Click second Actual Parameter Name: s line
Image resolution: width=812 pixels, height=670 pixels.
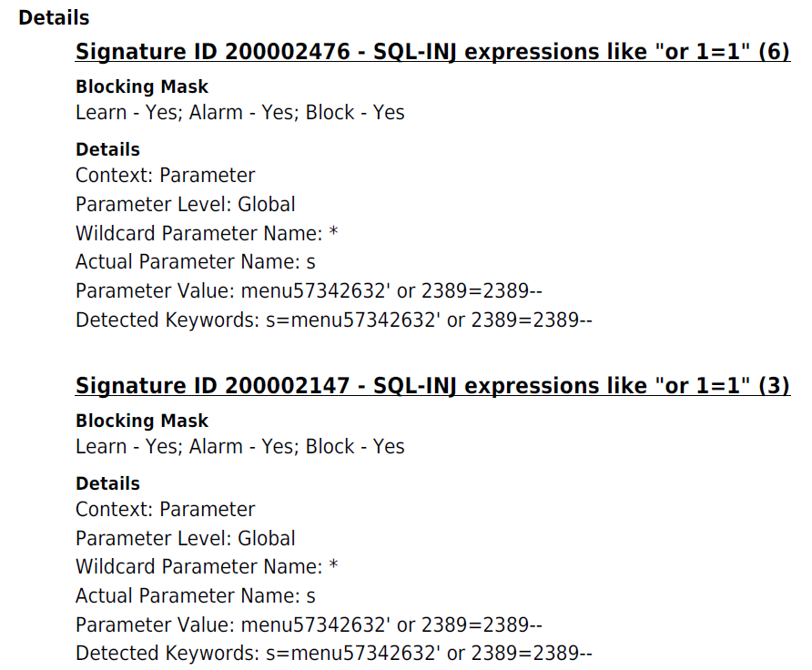[195, 596]
